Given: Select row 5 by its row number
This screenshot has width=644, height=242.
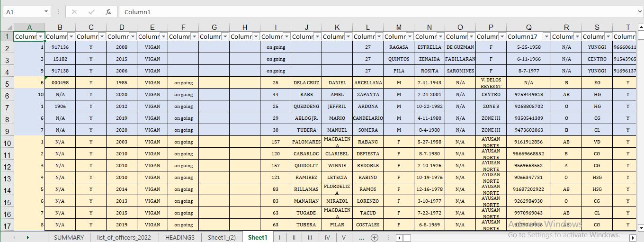Looking at the screenshot, I should 7,84.
